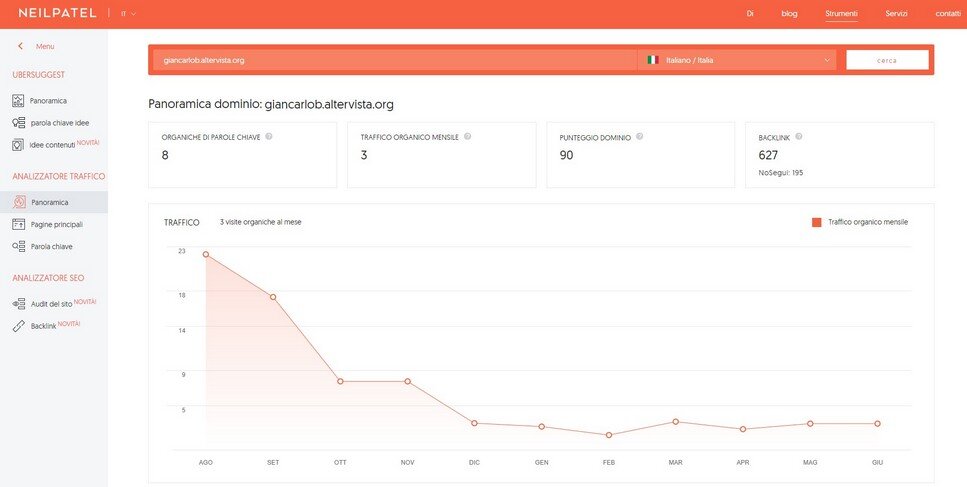Click the parola chiave idee icon
967x487 pixels.
click(18, 123)
